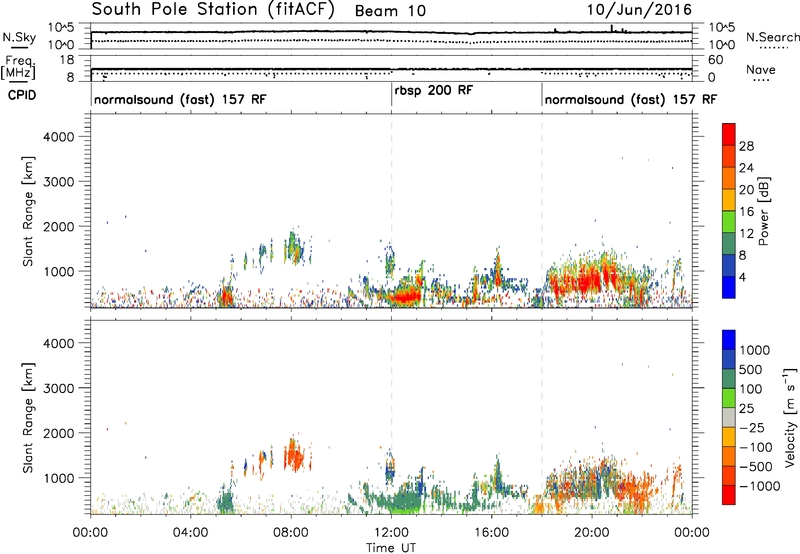Click the '60' tick on Nave axis
The width and height of the screenshot is (800, 554).
(716, 60)
